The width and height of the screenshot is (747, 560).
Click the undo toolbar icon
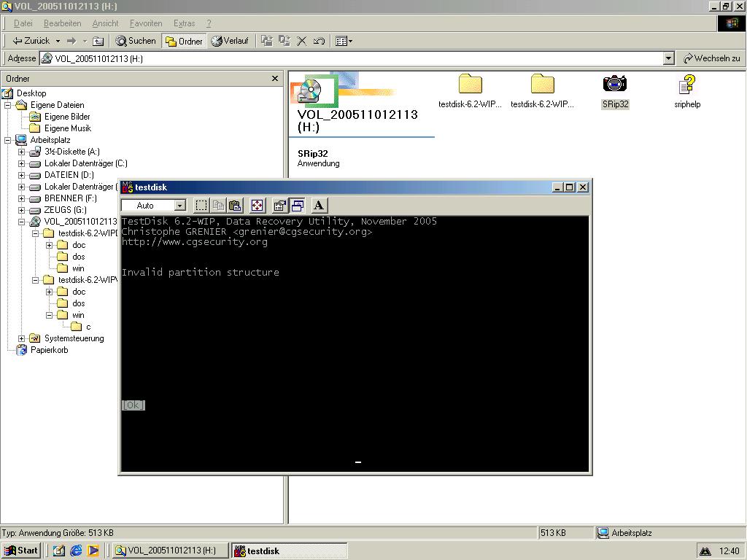click(320, 41)
